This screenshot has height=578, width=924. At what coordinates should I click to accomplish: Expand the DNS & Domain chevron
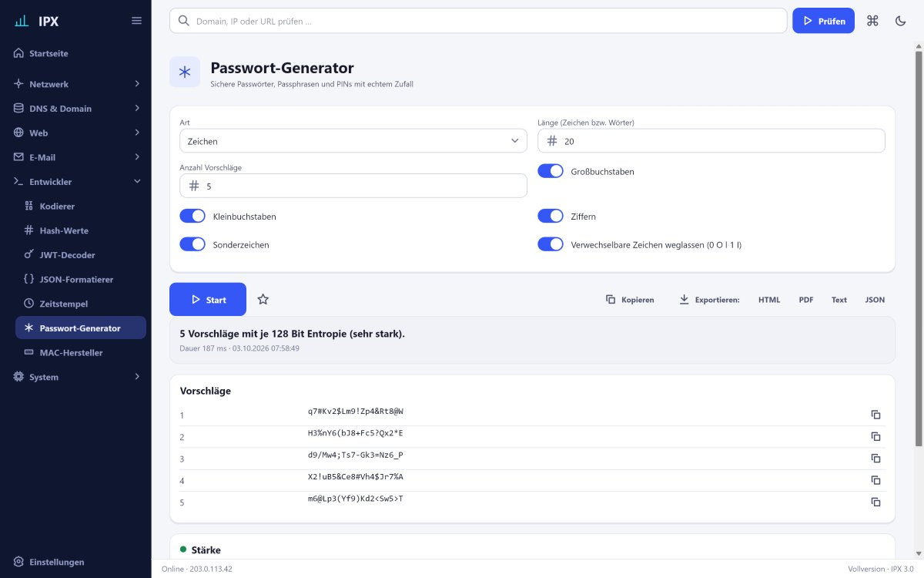pos(137,108)
